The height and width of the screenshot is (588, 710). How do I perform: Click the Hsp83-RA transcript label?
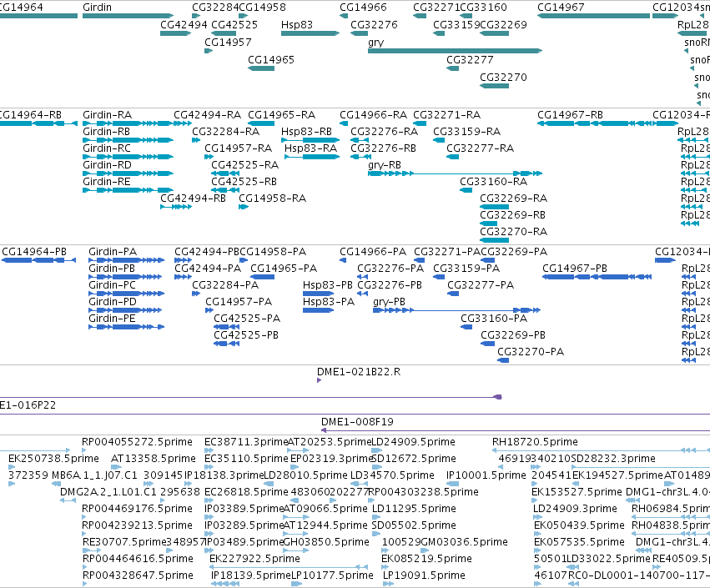[x=310, y=148]
